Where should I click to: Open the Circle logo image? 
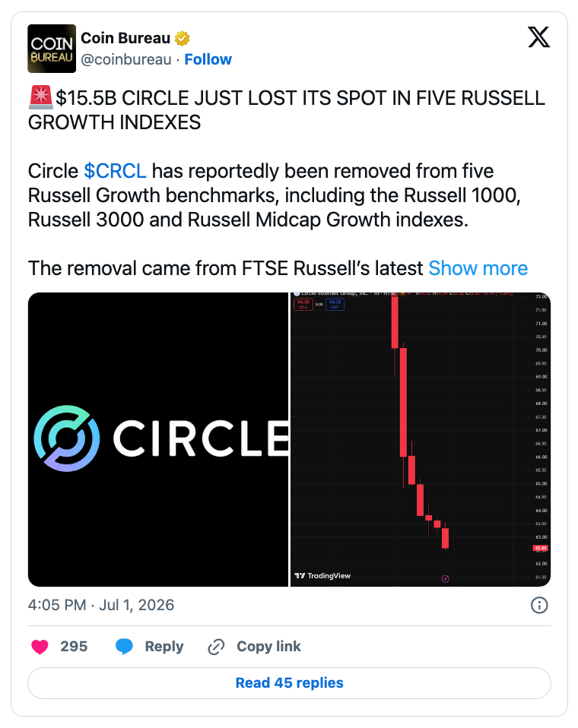point(158,439)
